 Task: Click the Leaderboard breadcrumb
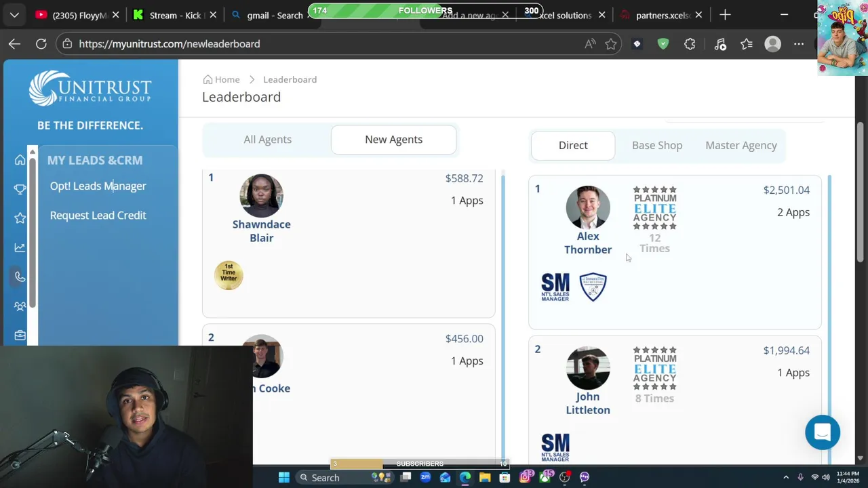[x=290, y=80]
